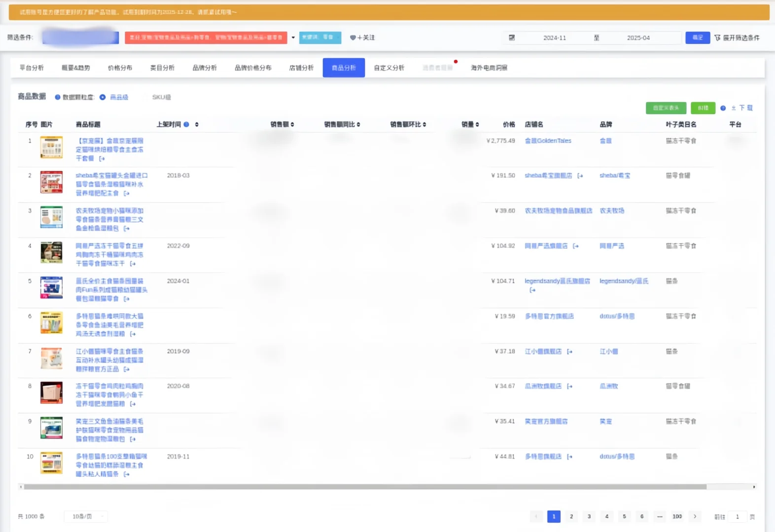Expand the category dropdown arrow after red tag
Screen dimensions: 775x532
pyautogui.click(x=293, y=38)
